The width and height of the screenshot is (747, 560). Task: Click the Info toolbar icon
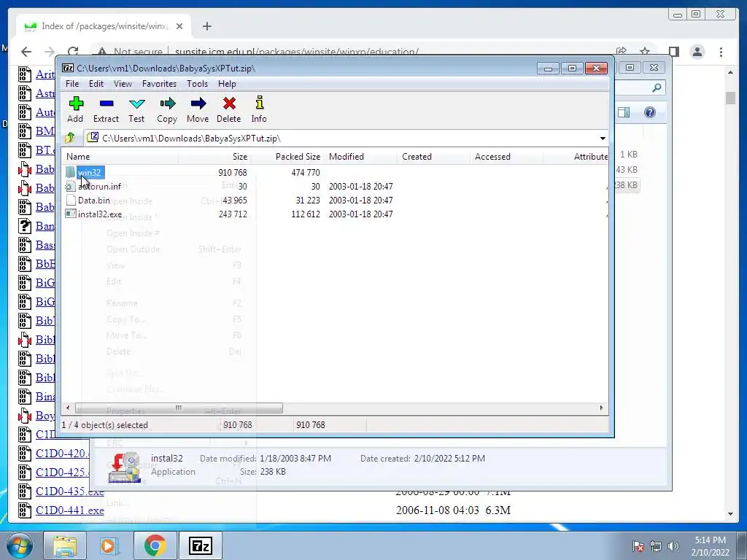(x=259, y=109)
